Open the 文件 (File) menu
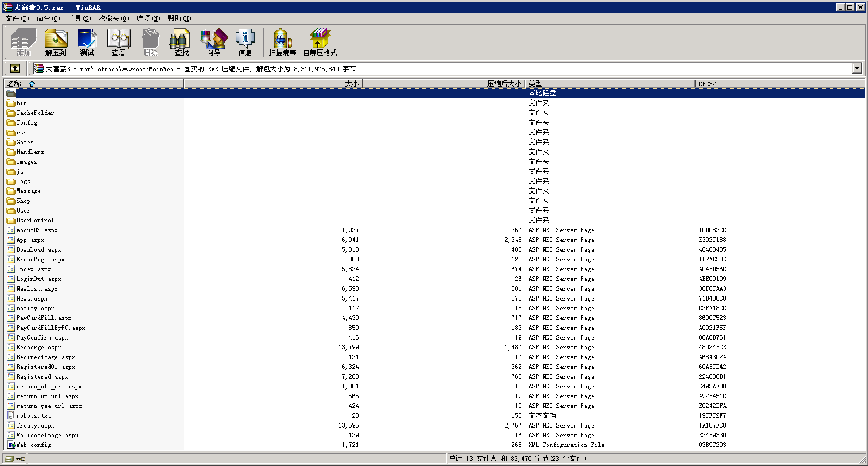Viewport: 868px width, 466px height. point(17,18)
